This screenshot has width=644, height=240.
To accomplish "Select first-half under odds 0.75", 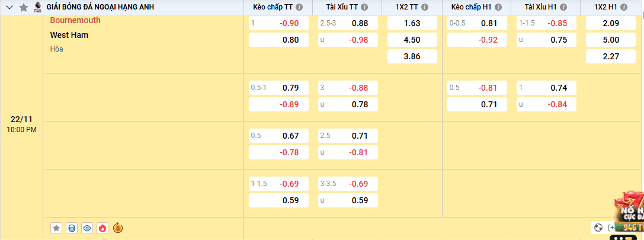I will click(x=546, y=40).
